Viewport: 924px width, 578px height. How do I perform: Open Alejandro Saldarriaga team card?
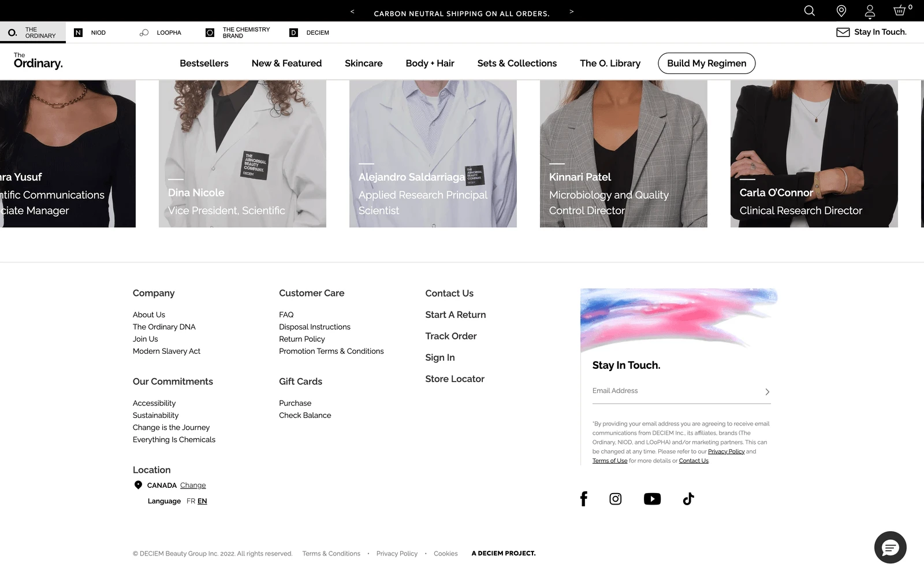coord(433,154)
